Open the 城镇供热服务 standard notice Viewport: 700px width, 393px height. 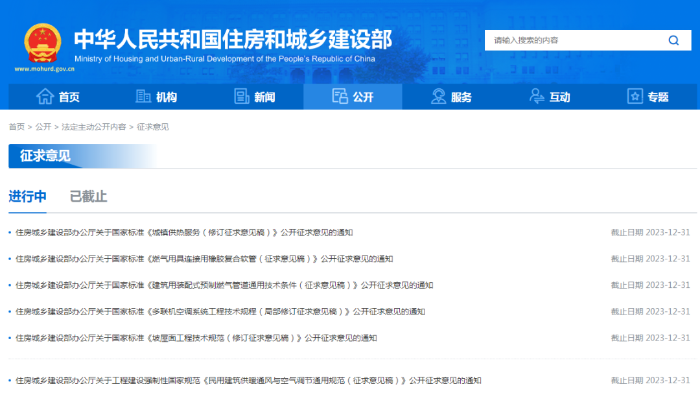click(x=184, y=232)
